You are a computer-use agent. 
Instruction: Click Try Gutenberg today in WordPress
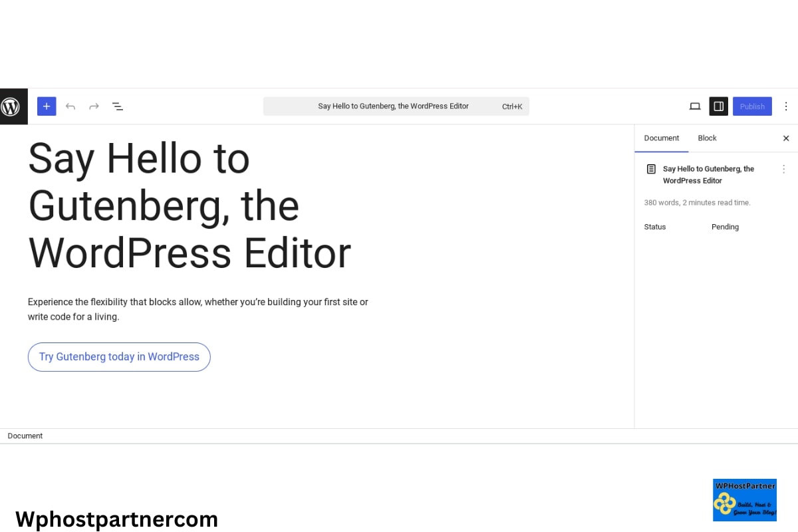click(x=119, y=357)
